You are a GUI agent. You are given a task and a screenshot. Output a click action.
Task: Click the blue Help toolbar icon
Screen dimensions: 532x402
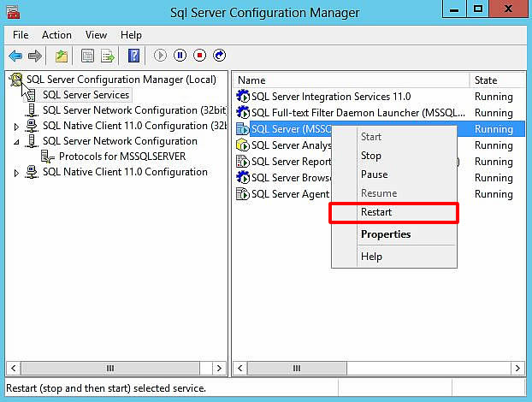[x=133, y=56]
